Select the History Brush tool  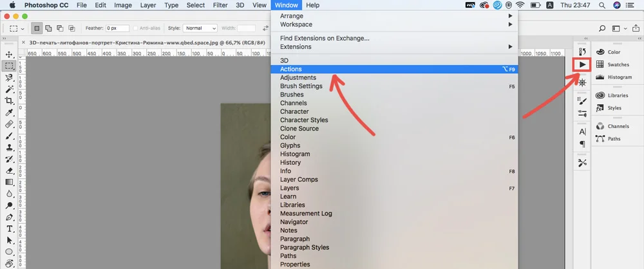tap(8, 159)
